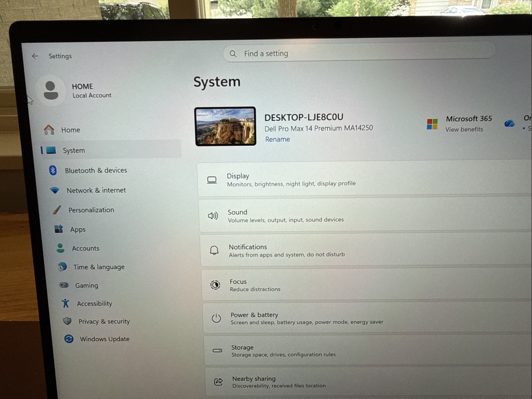Click the Personalization paintbrush icon
This screenshot has width=532, height=399.
click(57, 210)
